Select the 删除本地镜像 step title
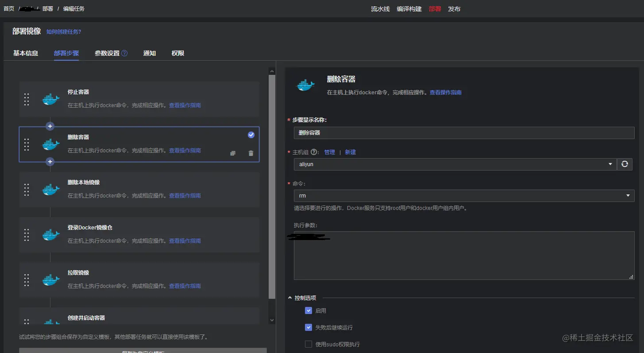 (84, 182)
